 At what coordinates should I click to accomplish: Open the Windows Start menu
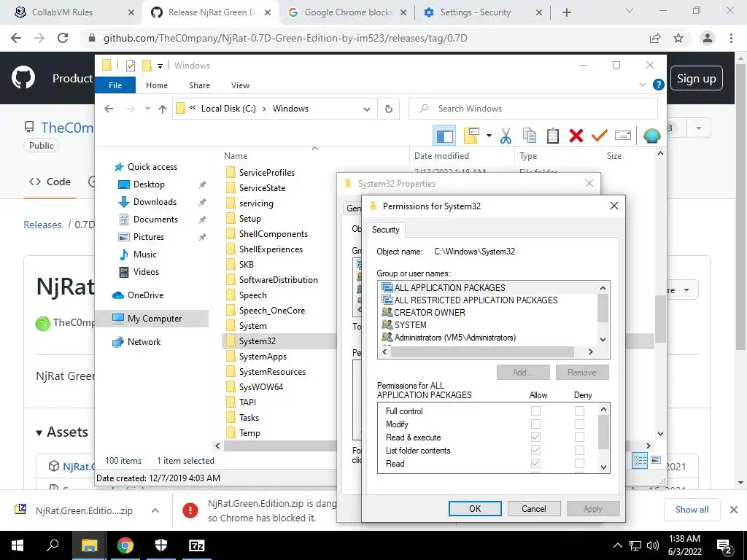[x=18, y=545]
